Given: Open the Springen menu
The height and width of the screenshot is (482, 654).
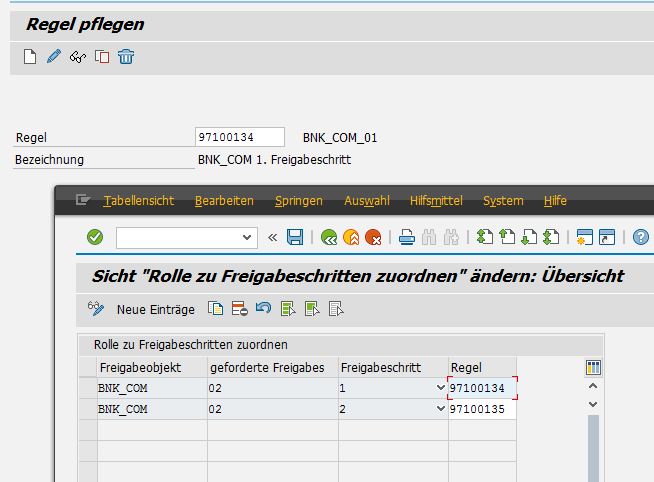Looking at the screenshot, I should tap(298, 201).
